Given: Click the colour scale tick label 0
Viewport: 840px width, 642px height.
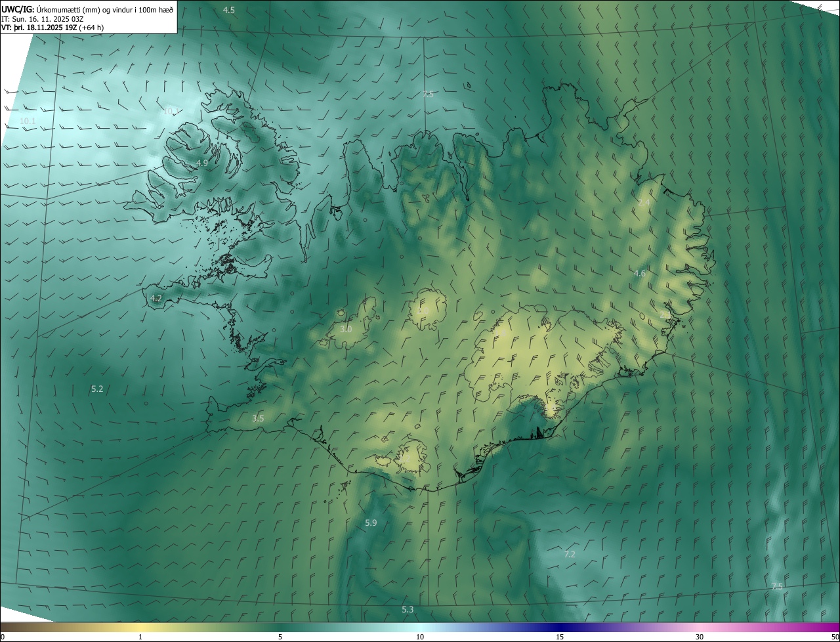Looking at the screenshot, I should 3,637.
